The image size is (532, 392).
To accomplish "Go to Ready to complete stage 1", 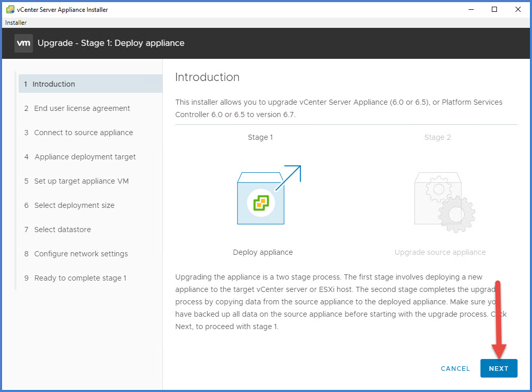I will pos(80,278).
